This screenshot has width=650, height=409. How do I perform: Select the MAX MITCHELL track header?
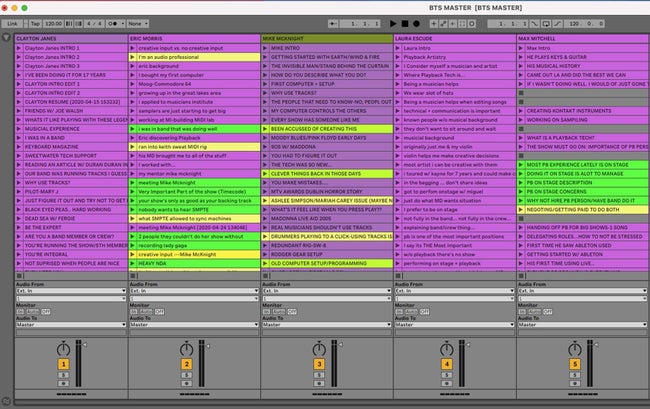point(583,39)
